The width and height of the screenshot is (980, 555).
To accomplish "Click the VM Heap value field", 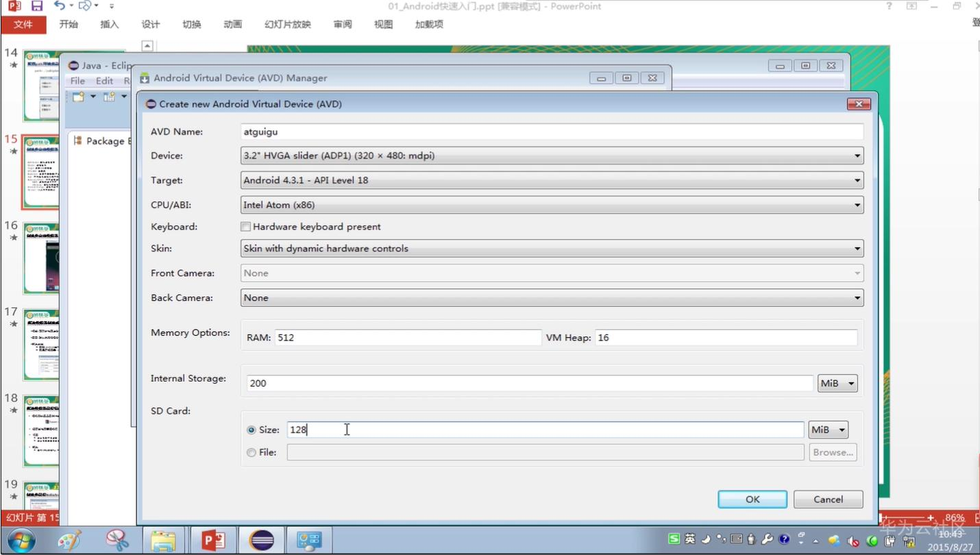I will 726,338.
